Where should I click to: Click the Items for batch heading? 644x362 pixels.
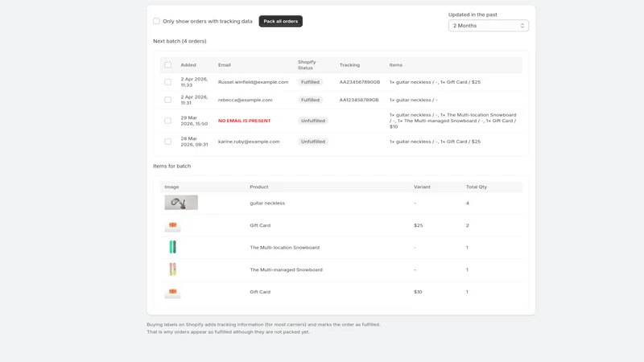coord(172,167)
